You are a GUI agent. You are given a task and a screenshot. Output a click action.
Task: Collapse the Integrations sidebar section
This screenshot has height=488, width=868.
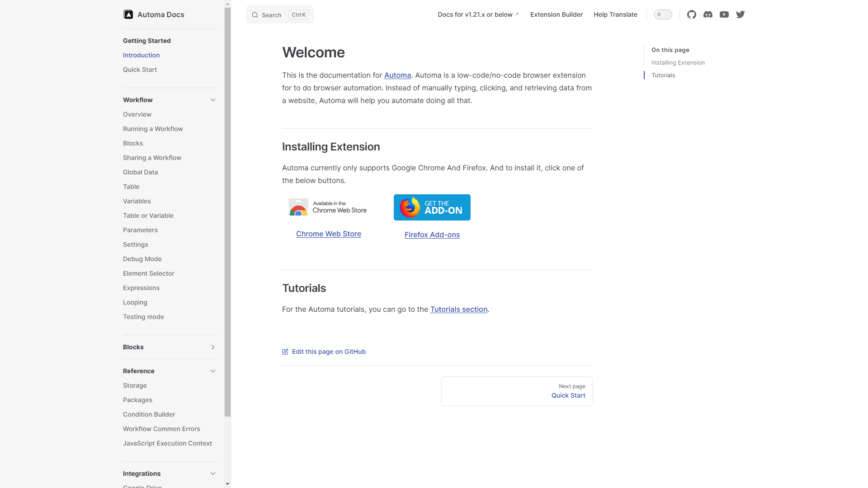pyautogui.click(x=213, y=474)
